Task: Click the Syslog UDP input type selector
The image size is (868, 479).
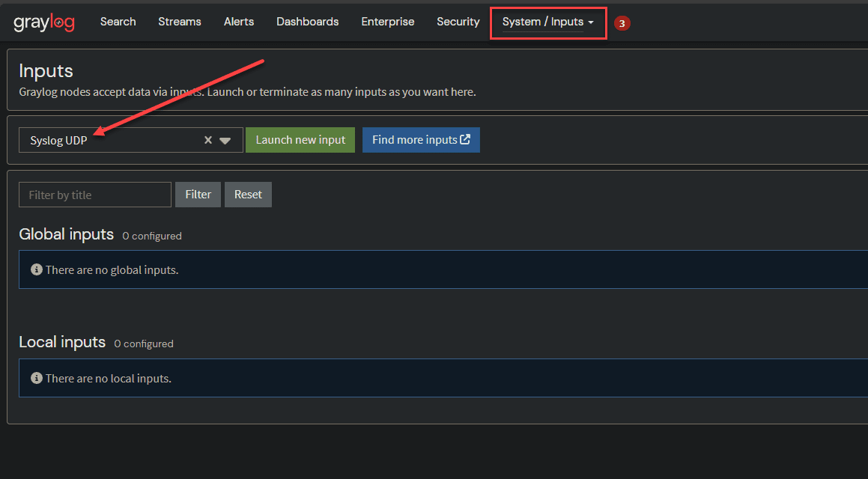Action: (x=130, y=140)
